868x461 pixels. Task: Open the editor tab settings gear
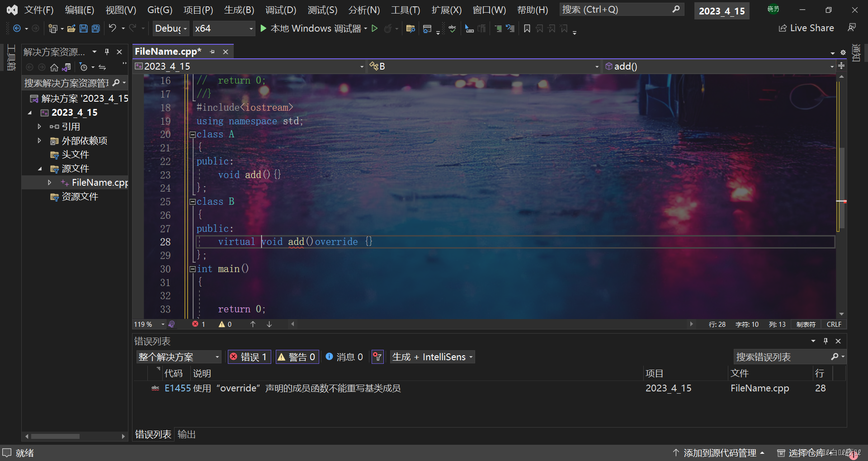point(843,52)
